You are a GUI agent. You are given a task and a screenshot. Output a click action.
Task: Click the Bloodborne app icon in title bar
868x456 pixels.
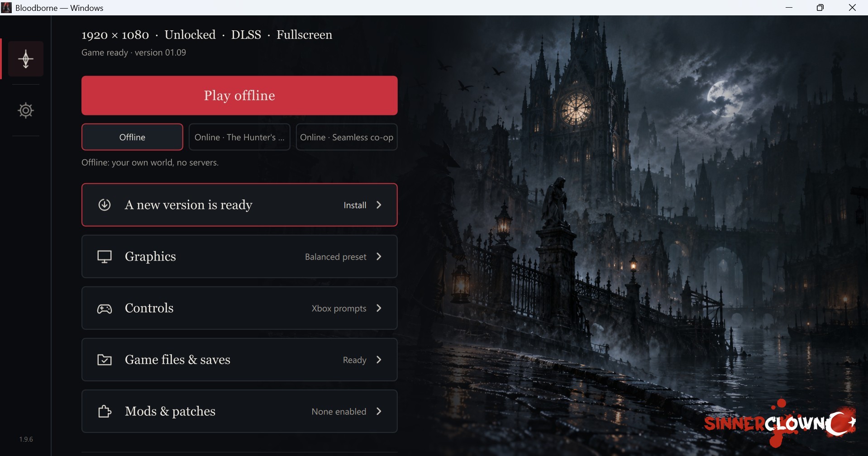tap(6, 8)
